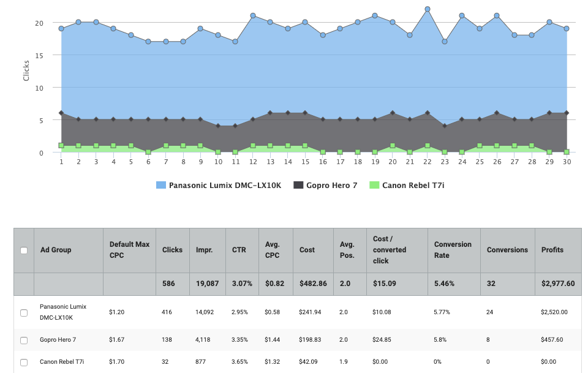Click the total profits $2,977.60

point(557,284)
